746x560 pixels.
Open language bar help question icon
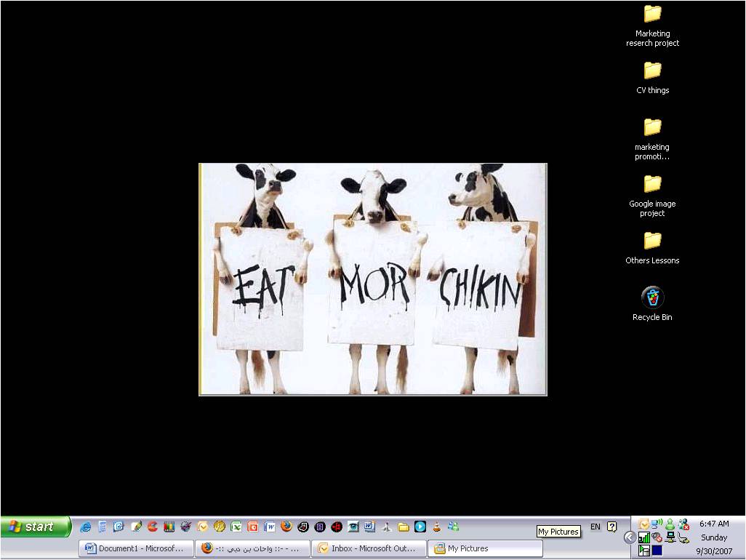tap(611, 527)
